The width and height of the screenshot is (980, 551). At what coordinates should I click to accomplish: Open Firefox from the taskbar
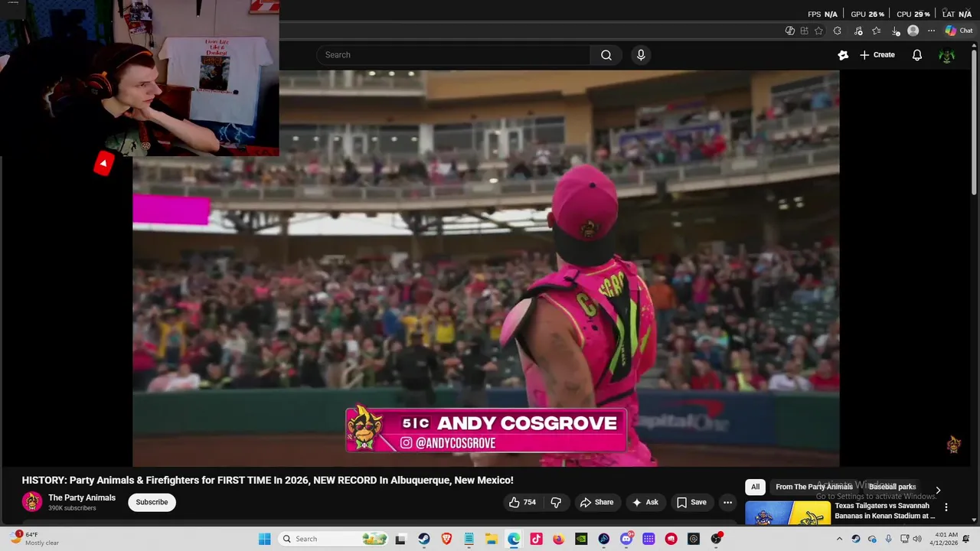pyautogui.click(x=558, y=539)
